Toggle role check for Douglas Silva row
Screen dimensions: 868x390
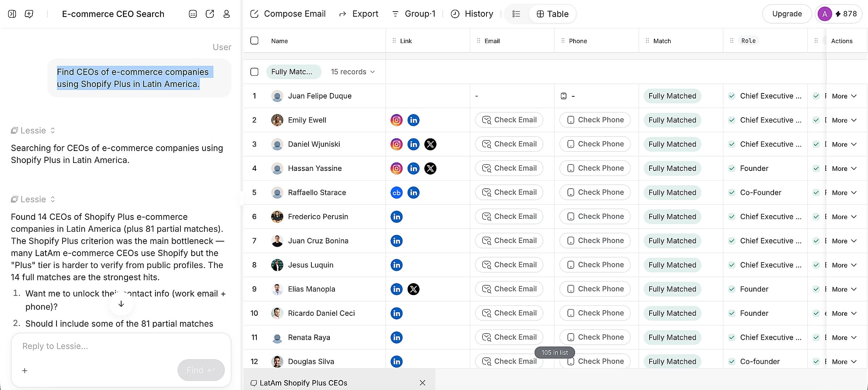tap(732, 361)
